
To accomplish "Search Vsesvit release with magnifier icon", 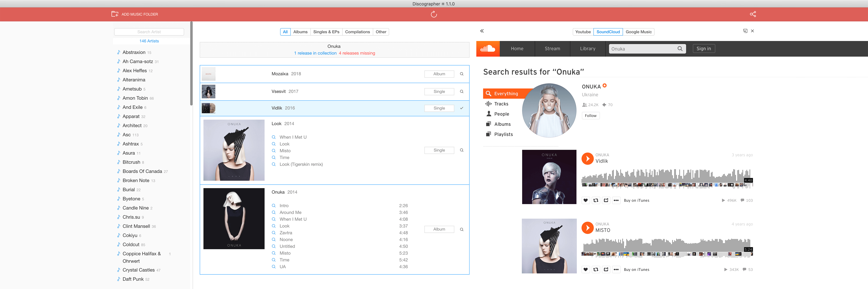I will 462,92.
